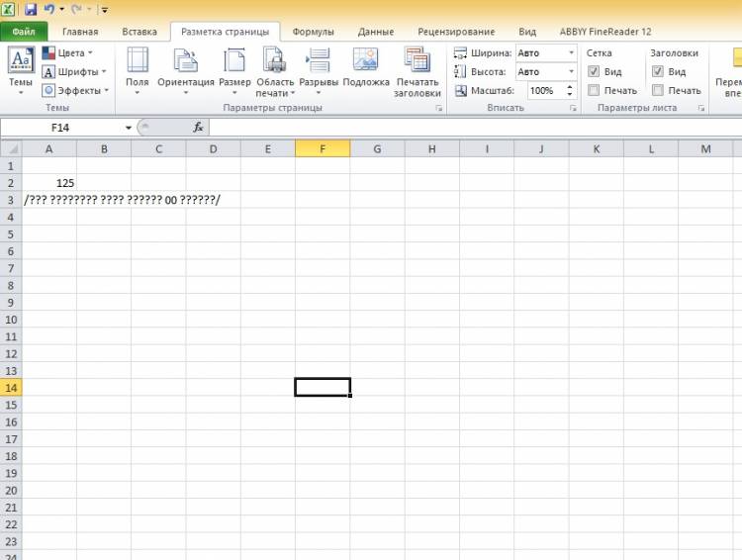The image size is (742, 560).
Task: Open the Name Box dropdown arrow
Action: pos(129,128)
